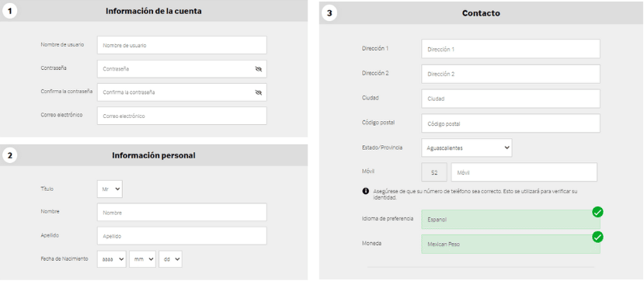The width and height of the screenshot is (644, 281).
Task: Click green checkmark on Idioma de preferencia
Action: tap(597, 212)
